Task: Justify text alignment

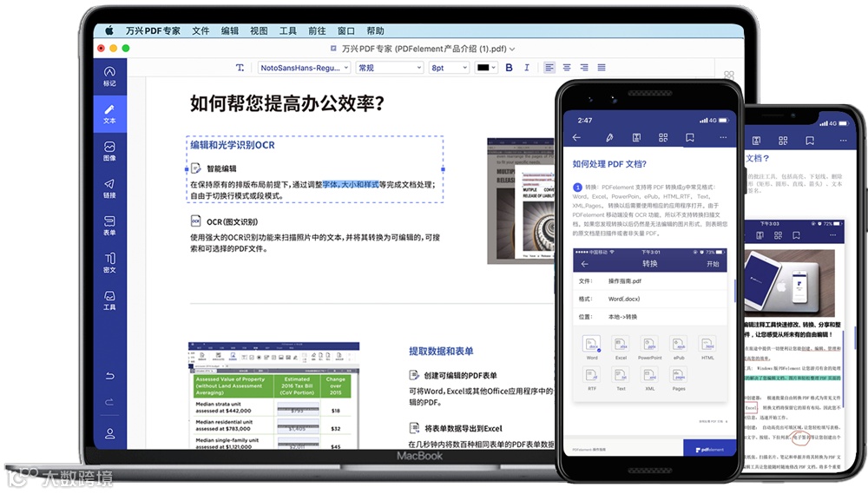Action: tap(602, 68)
